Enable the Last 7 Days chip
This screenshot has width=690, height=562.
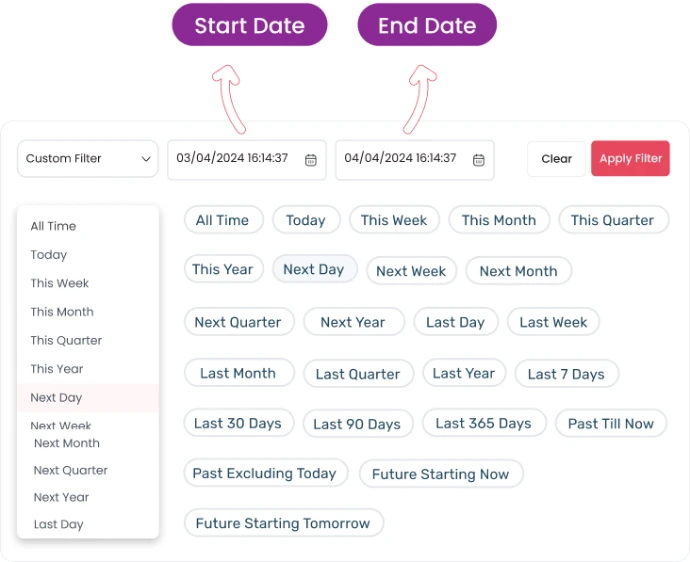click(566, 374)
